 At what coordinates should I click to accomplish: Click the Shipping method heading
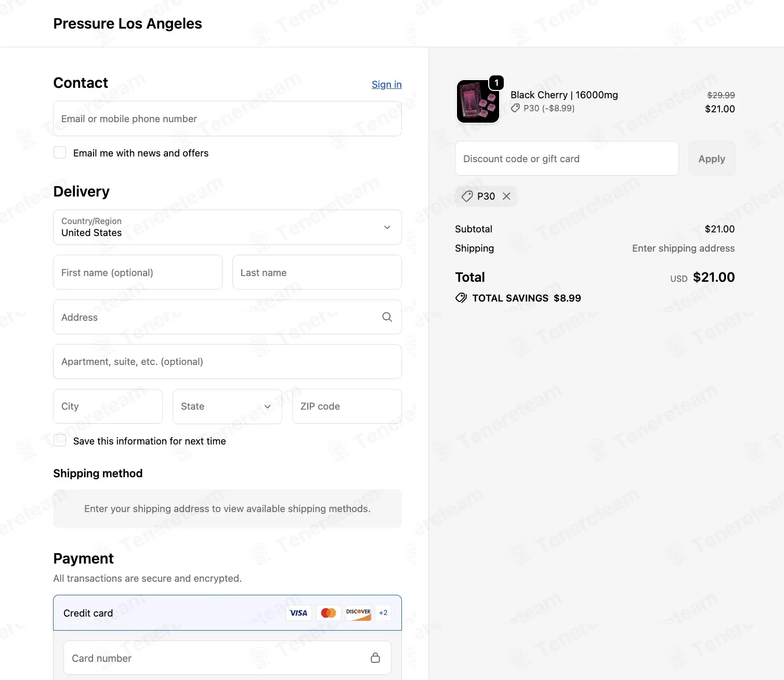point(98,473)
